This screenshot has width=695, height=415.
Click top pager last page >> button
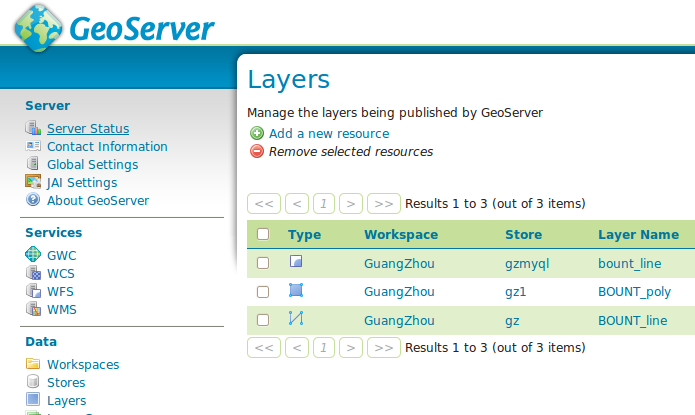pyautogui.click(x=384, y=204)
